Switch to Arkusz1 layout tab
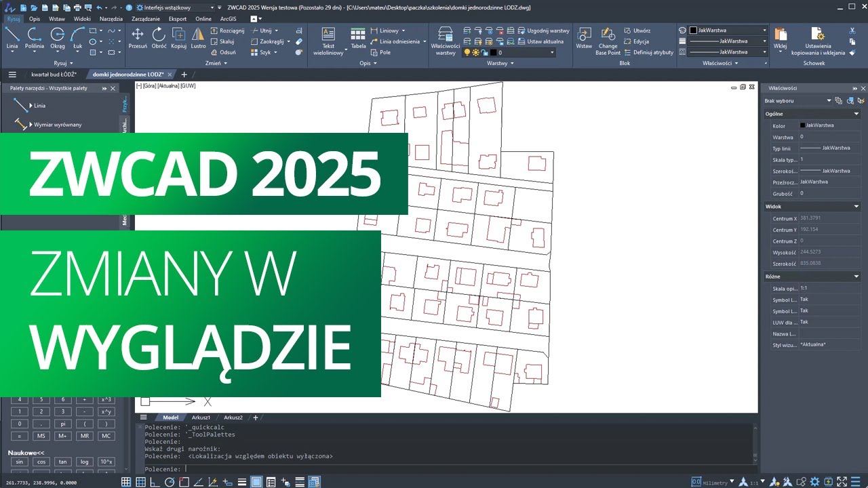The width and height of the screenshot is (868, 488). (201, 418)
